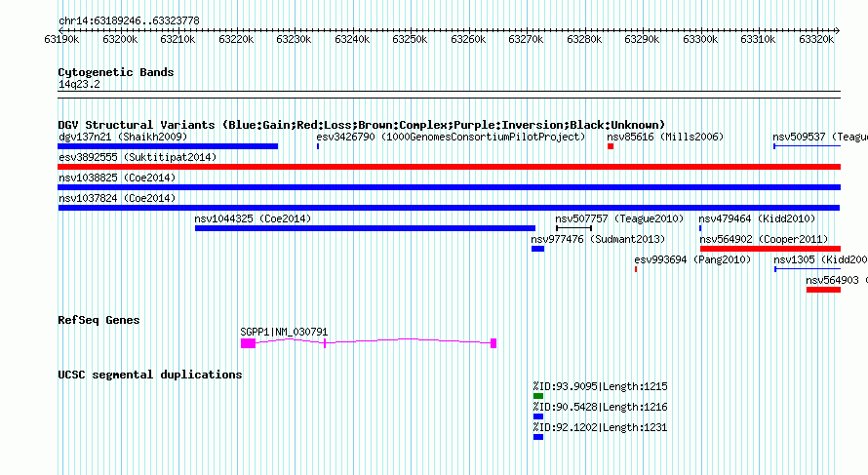Click the 63190k ruler label
The width and height of the screenshot is (868, 475).
(x=61, y=39)
